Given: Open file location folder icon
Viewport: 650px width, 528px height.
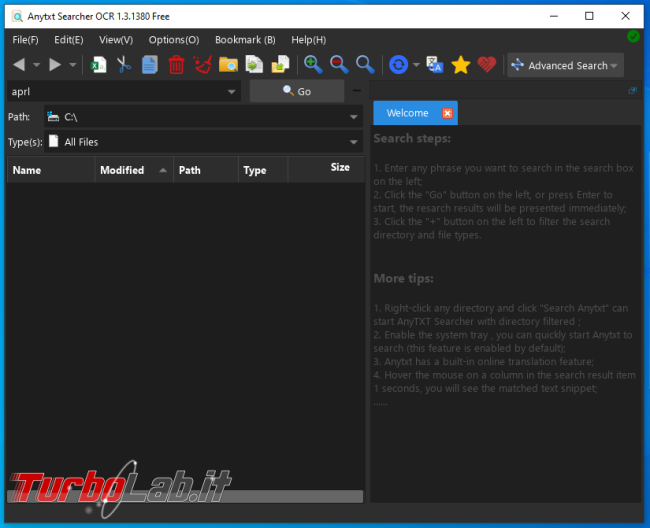Looking at the screenshot, I should (228, 65).
